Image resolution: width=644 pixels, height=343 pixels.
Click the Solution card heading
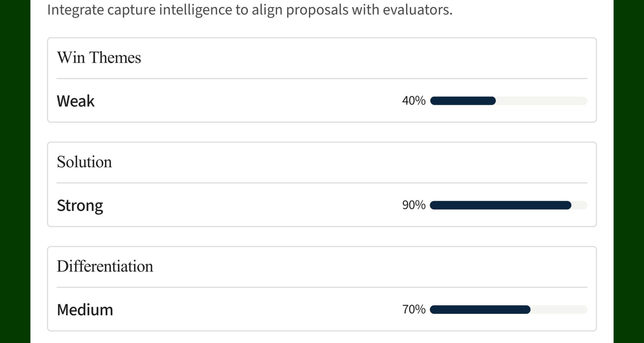point(84,162)
